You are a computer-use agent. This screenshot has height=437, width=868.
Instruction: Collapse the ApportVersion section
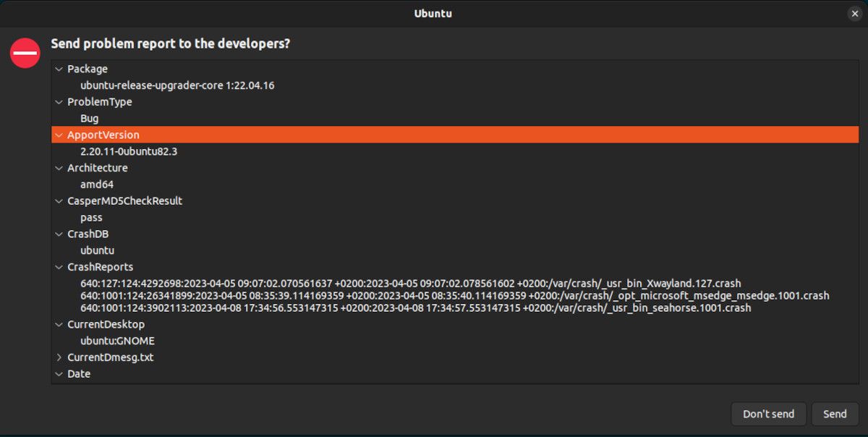coord(59,135)
